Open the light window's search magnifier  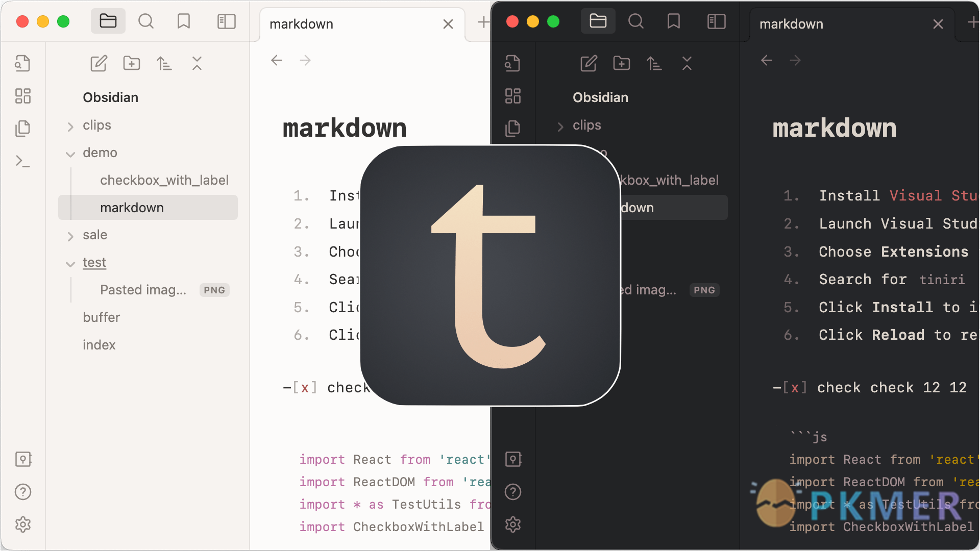[x=146, y=21]
